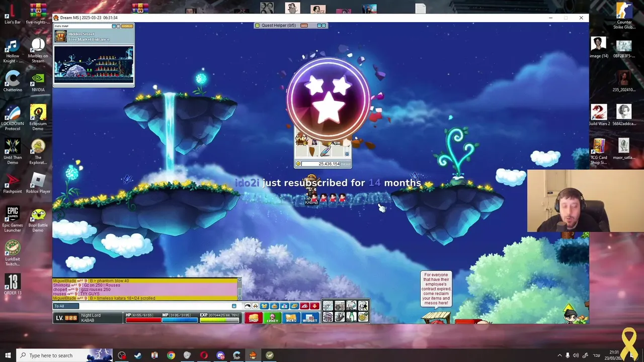
Task: Use the first quickslot skill in top row
Action: coord(328,306)
